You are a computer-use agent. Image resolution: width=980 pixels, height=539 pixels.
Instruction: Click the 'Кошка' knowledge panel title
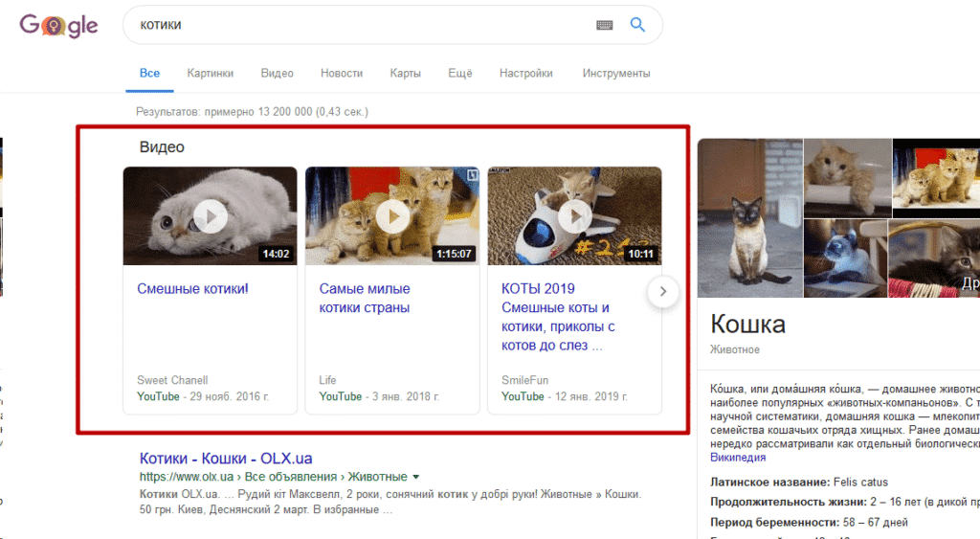[748, 324]
